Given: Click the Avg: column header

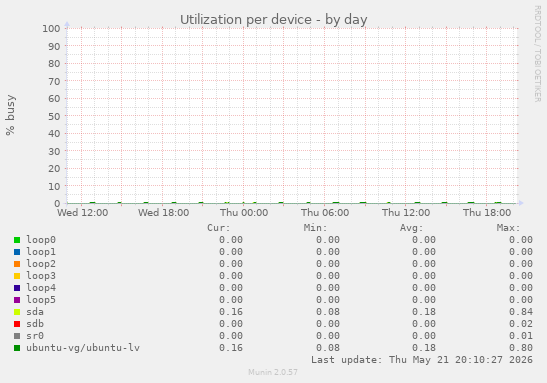Looking at the screenshot, I should (x=412, y=228).
